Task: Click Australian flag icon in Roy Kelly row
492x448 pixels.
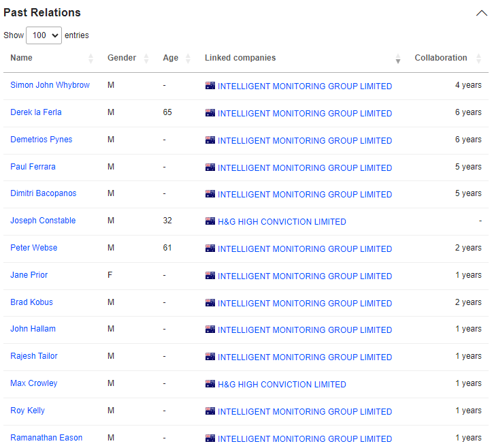Action: click(210, 411)
